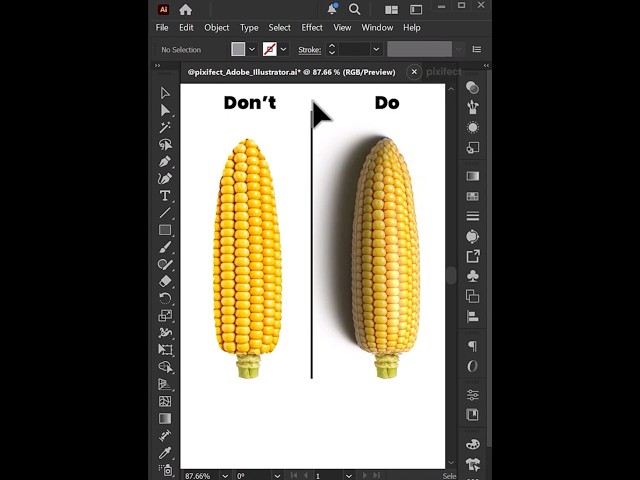Select the Rotate tool
The image size is (640, 480).
[x=165, y=298]
